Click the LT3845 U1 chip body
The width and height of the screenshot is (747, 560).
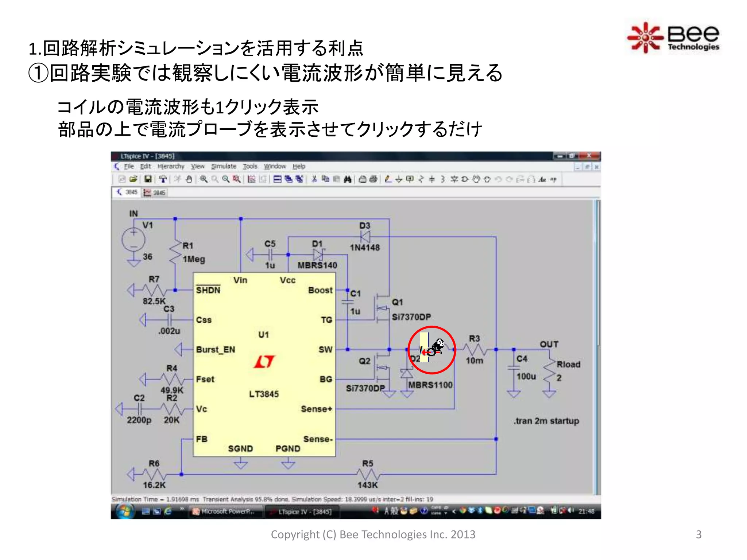pyautogui.click(x=264, y=364)
